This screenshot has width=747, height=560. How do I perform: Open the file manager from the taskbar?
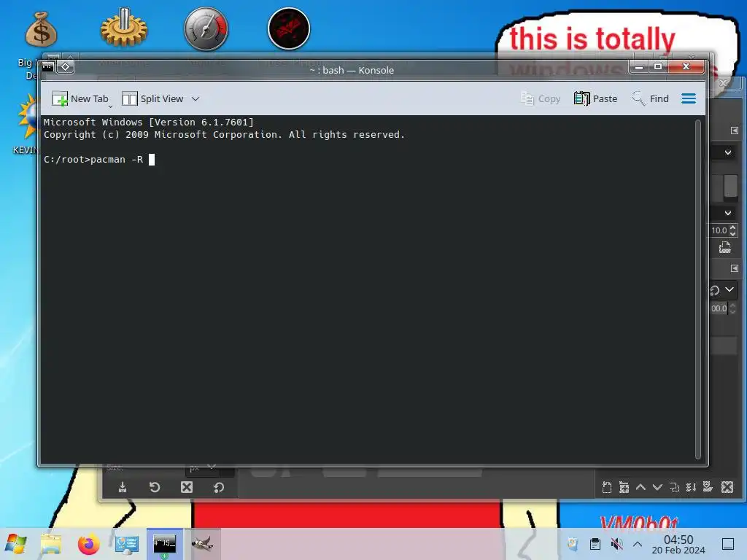50,544
